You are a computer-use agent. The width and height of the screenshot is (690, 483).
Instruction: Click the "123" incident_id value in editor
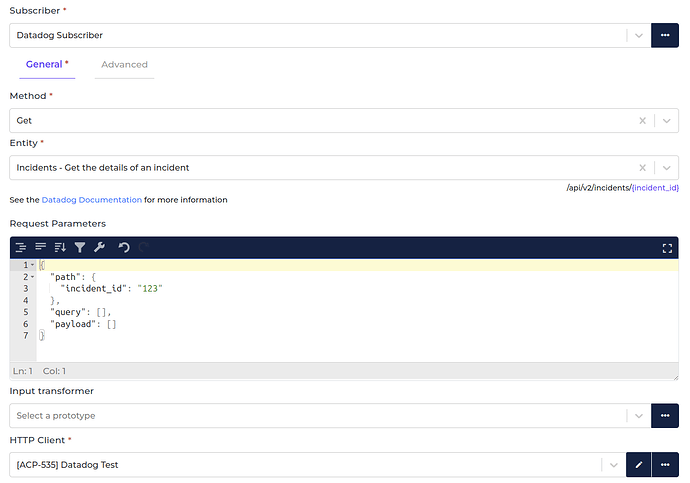point(150,289)
